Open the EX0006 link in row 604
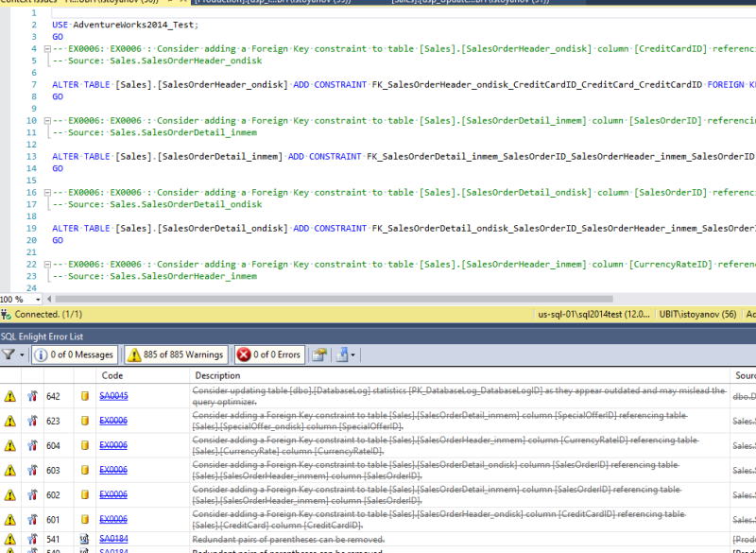Image resolution: width=756 pixels, height=553 pixels. (113, 445)
